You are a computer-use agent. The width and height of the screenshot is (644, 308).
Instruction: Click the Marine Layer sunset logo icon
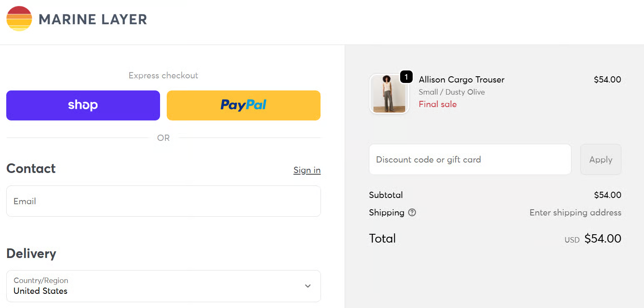19,19
